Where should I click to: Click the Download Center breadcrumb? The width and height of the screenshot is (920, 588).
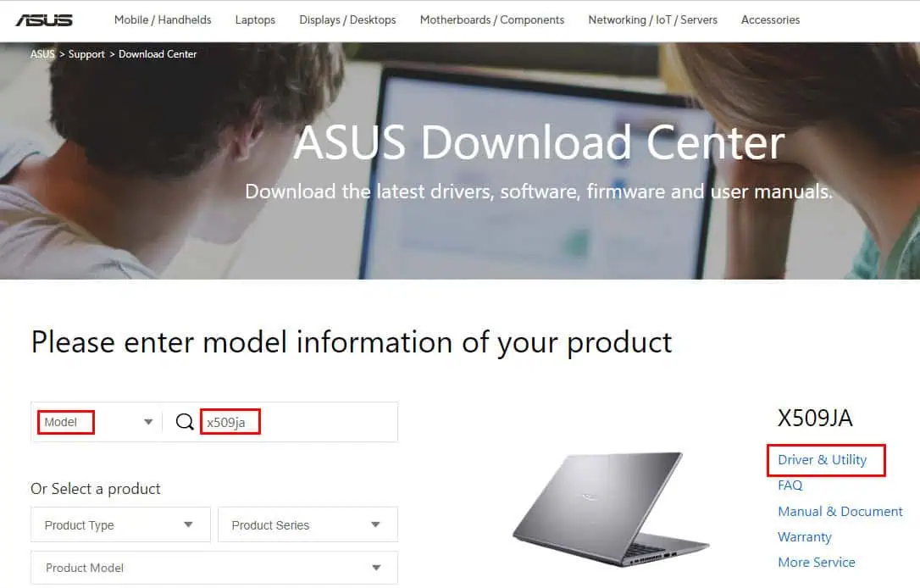click(x=158, y=54)
